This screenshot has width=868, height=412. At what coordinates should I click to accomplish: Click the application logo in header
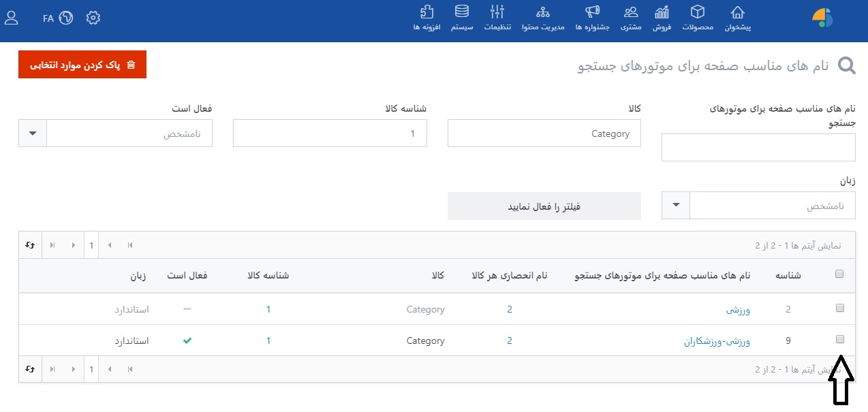pyautogui.click(x=822, y=18)
